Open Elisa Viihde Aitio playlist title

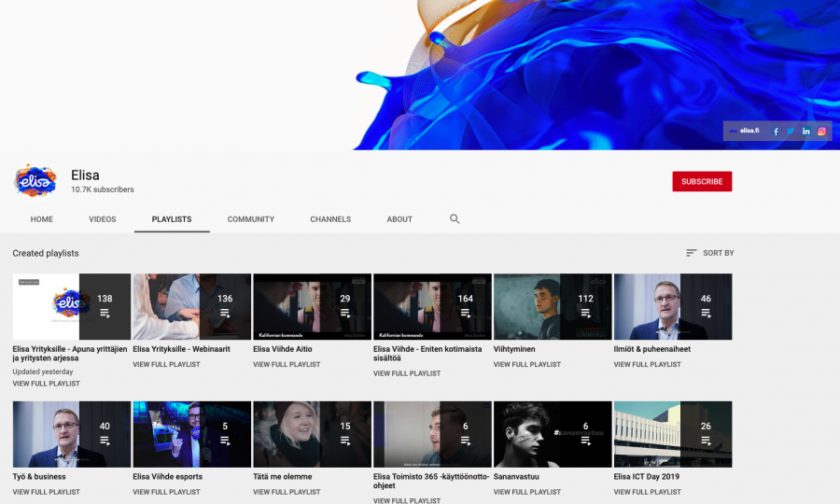tap(282, 349)
